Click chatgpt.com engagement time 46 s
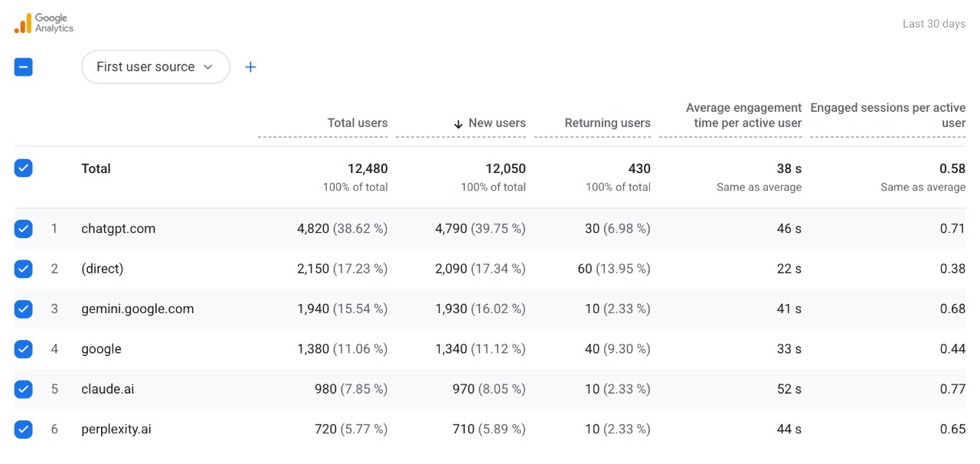 [789, 228]
